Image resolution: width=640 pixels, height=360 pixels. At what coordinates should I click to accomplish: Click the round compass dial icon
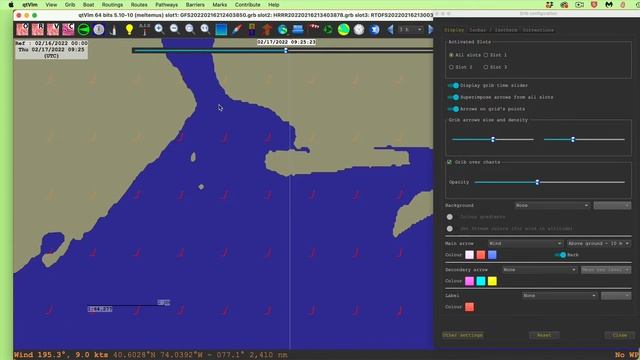[99, 29]
